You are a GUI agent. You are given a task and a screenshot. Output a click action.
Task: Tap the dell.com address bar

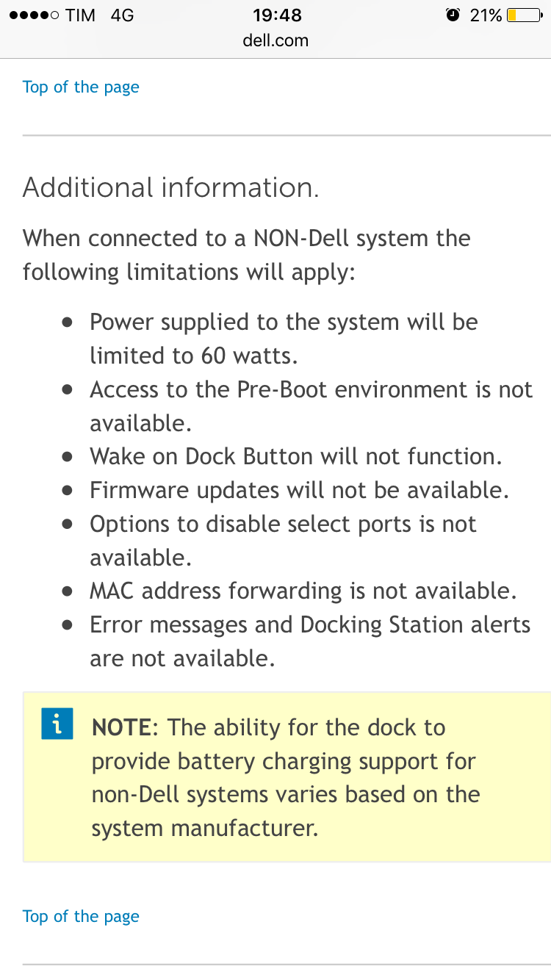tap(275, 40)
